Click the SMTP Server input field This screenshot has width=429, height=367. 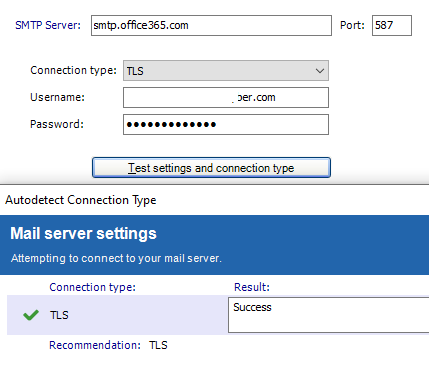tap(211, 25)
